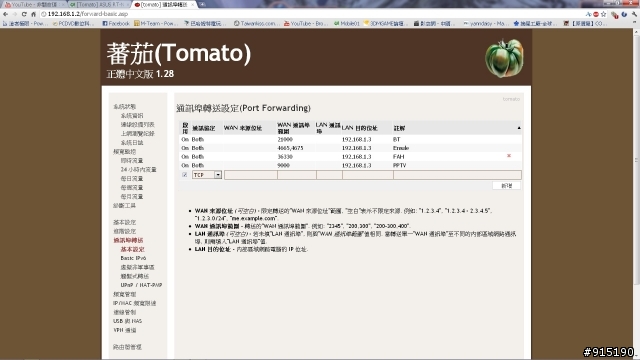Open the new tab button
Screen dimensions: 640x360
(203, 4)
